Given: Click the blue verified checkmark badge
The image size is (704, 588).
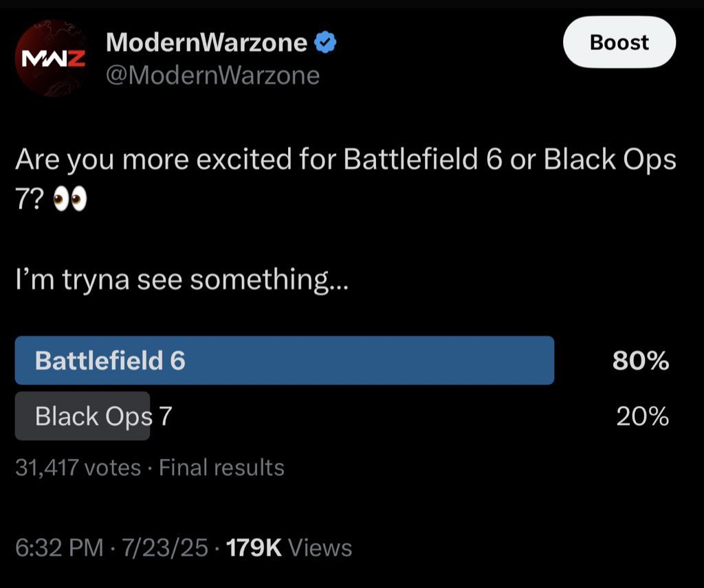Looking at the screenshot, I should coord(324,43).
